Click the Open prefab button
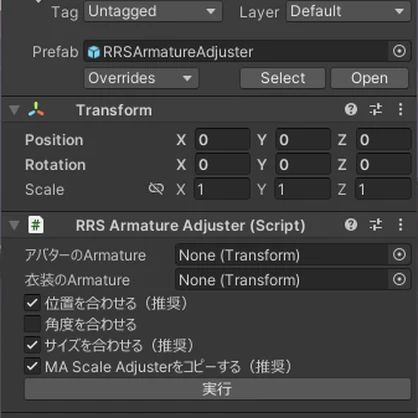The height and width of the screenshot is (418, 418). (369, 78)
